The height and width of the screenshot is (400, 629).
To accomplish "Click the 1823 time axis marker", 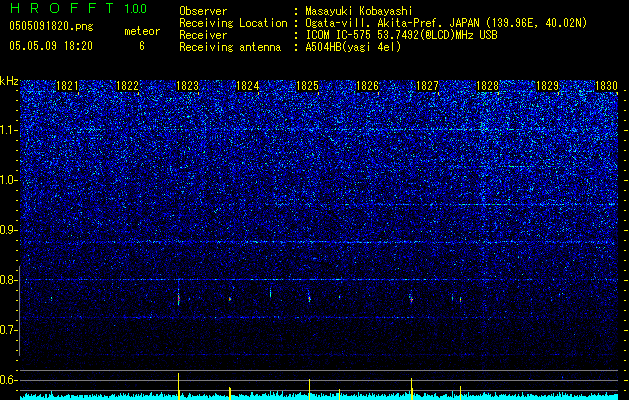I will pos(187,86).
